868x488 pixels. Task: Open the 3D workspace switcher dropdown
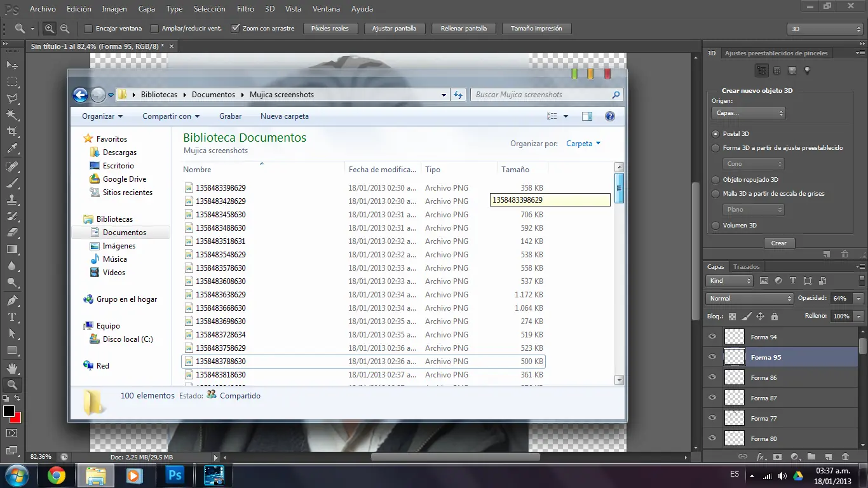point(825,29)
